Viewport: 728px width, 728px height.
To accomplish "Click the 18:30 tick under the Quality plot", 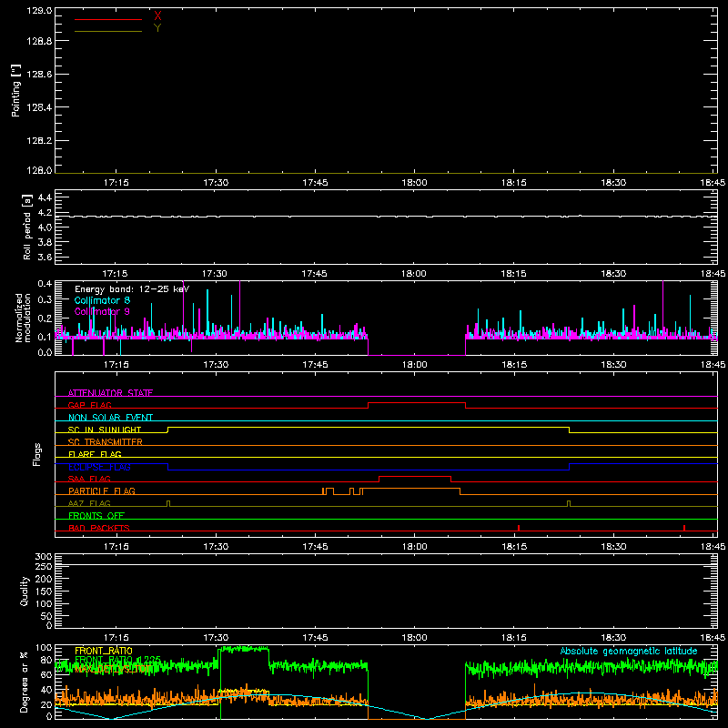I will pyautogui.click(x=613, y=638).
